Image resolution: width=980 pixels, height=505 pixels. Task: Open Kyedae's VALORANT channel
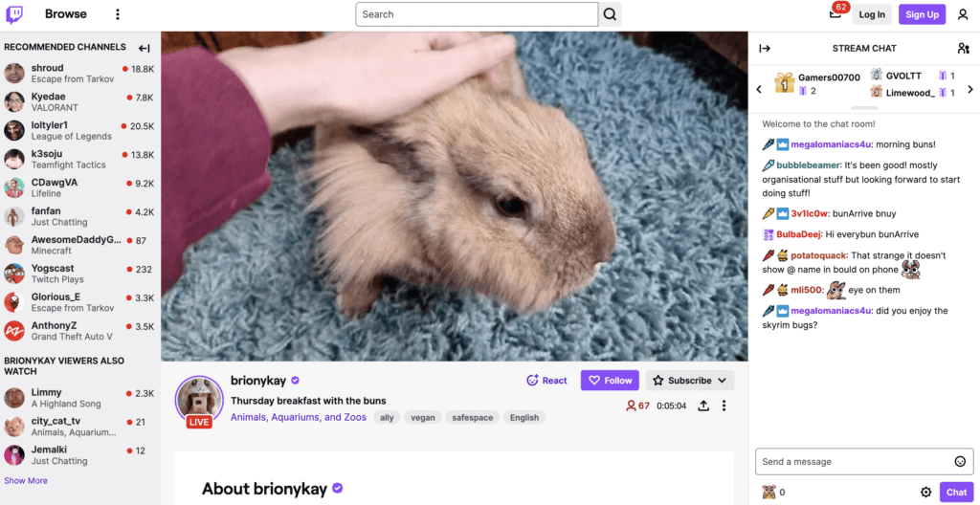79,102
